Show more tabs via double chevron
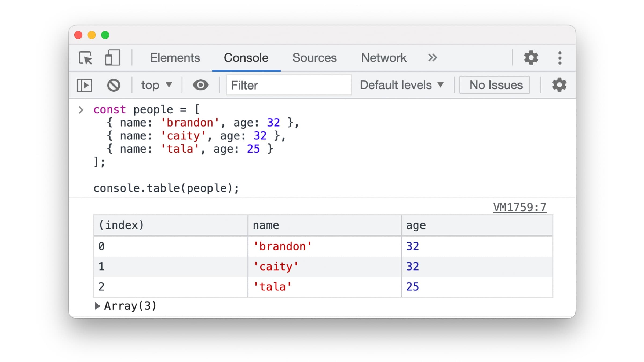The height and width of the screenshot is (362, 644). tap(432, 58)
